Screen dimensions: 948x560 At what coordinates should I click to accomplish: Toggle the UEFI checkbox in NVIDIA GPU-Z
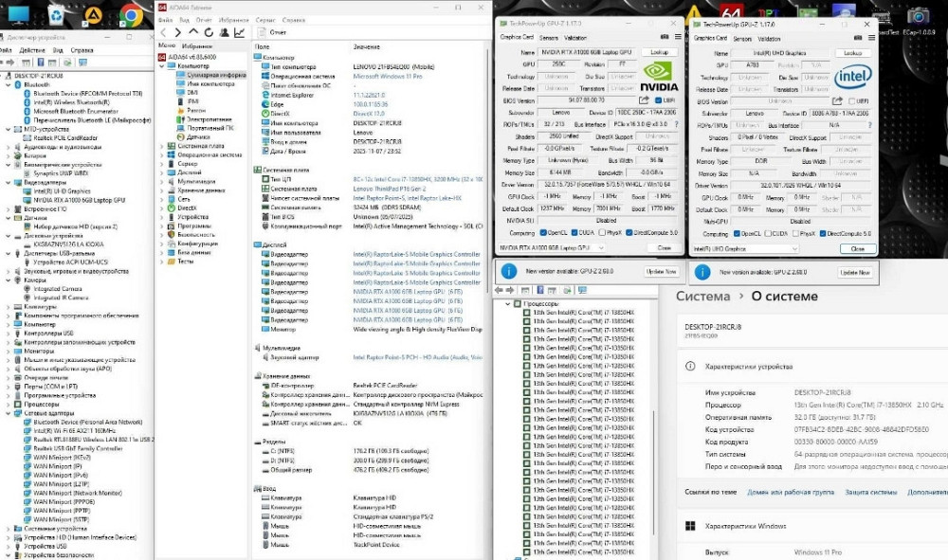(657, 100)
